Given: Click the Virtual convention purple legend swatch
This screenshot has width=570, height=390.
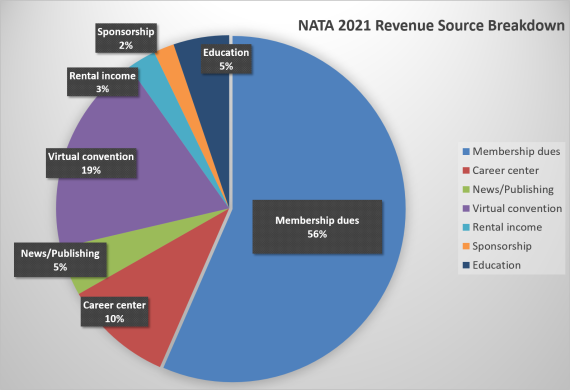Looking at the screenshot, I should 466,208.
